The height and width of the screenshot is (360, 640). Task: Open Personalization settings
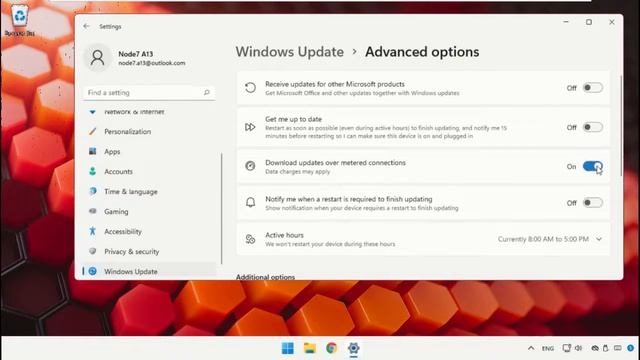click(x=149, y=131)
